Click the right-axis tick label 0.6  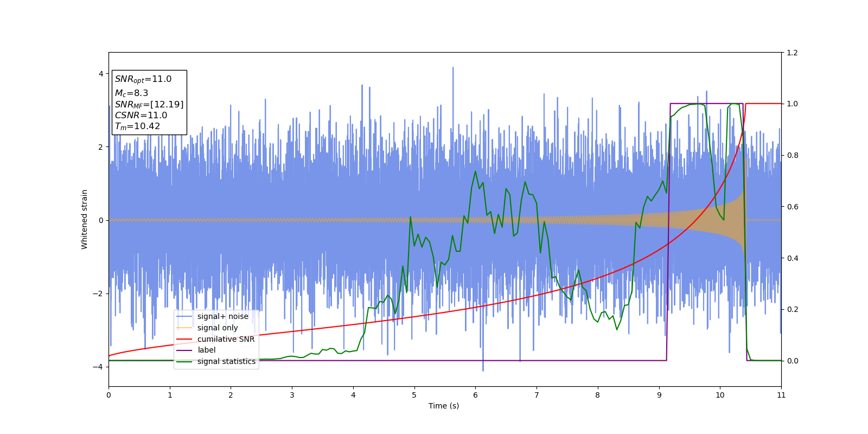(x=792, y=207)
